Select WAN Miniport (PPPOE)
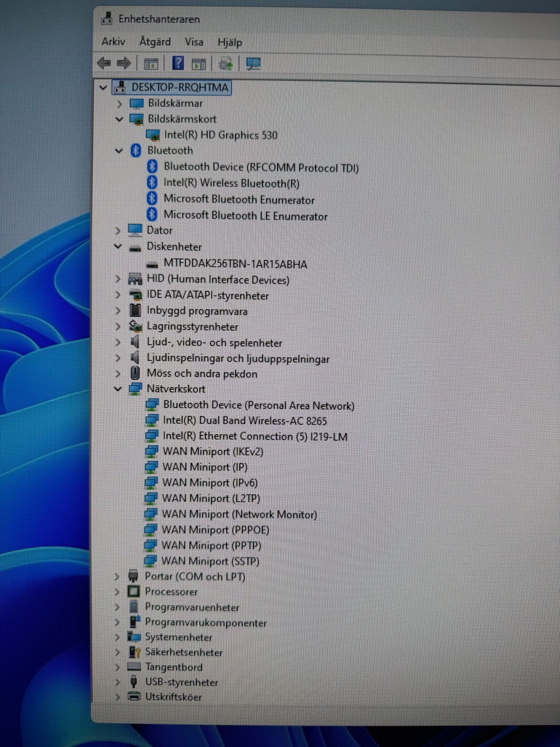 215,530
